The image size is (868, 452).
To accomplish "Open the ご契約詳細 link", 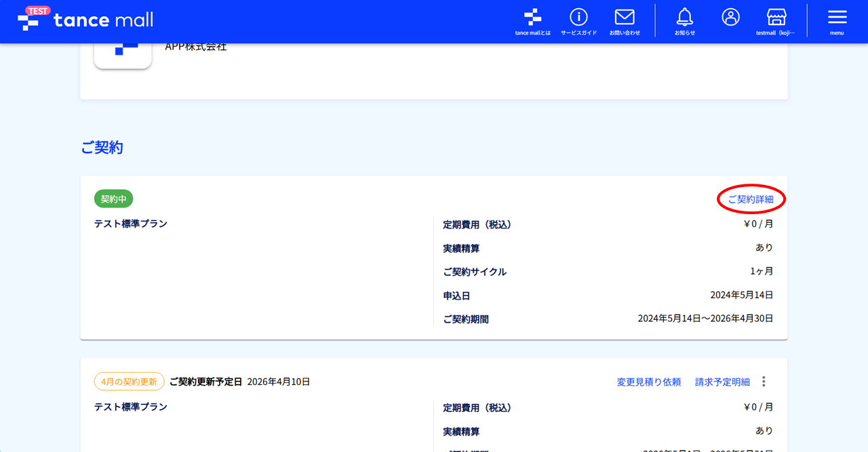I will pyautogui.click(x=751, y=199).
